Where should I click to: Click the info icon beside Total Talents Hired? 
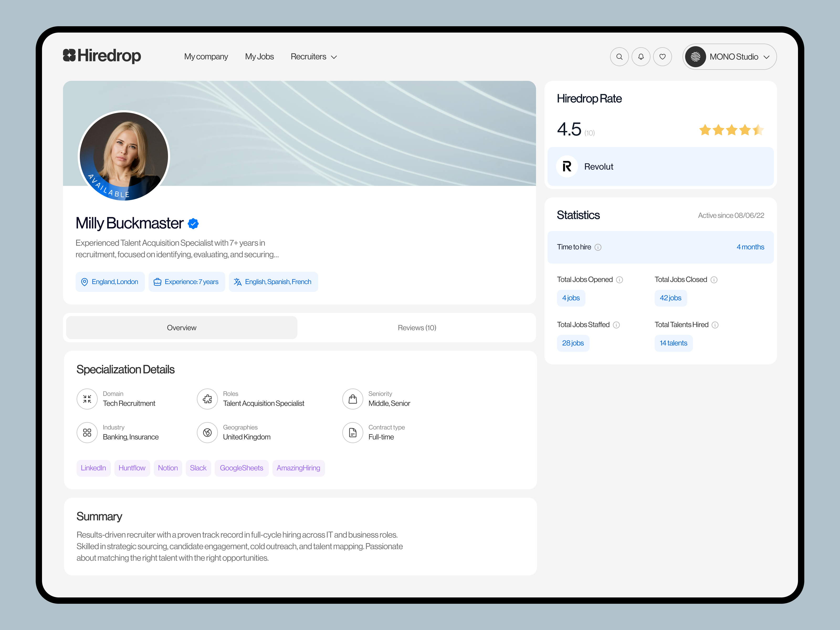[715, 325]
